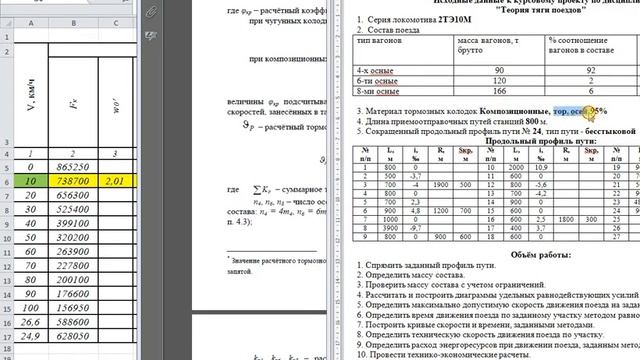640x360 pixels.
Task: Select cell with value 588600
Action: point(73,322)
